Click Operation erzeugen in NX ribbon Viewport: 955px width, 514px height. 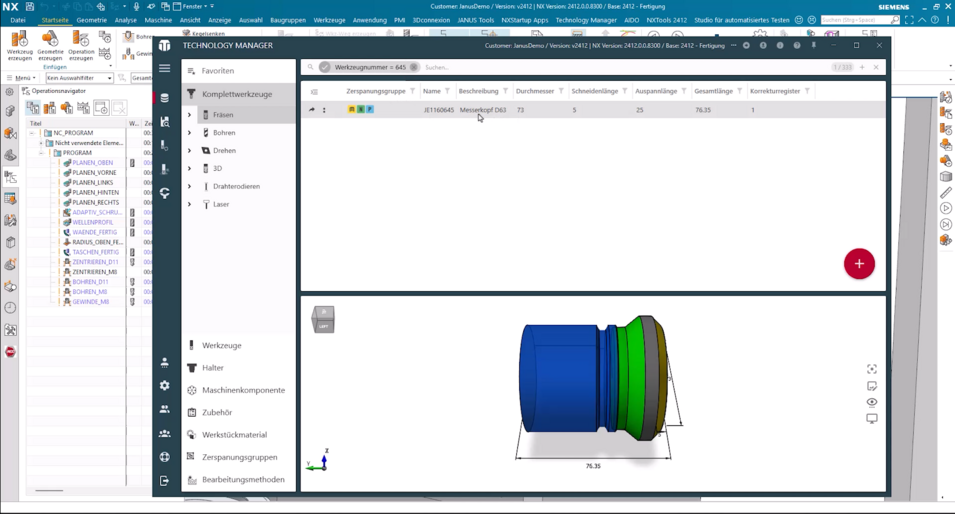(80, 46)
